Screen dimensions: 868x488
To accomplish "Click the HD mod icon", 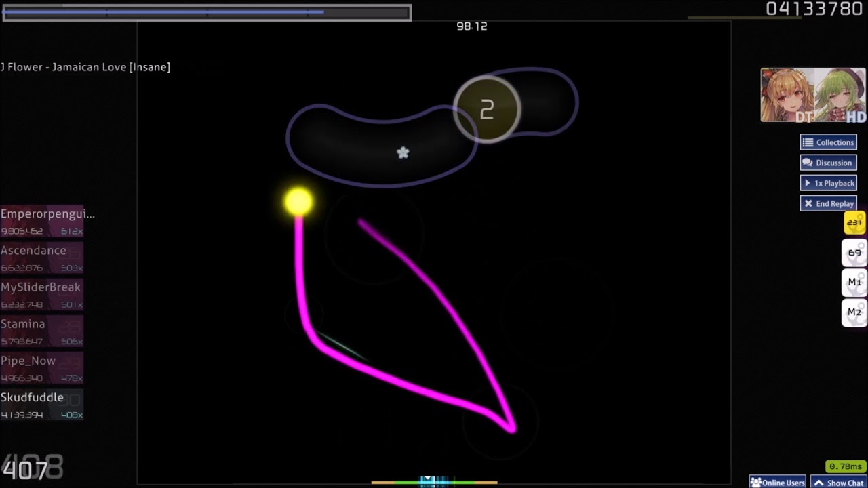I will pos(856,117).
